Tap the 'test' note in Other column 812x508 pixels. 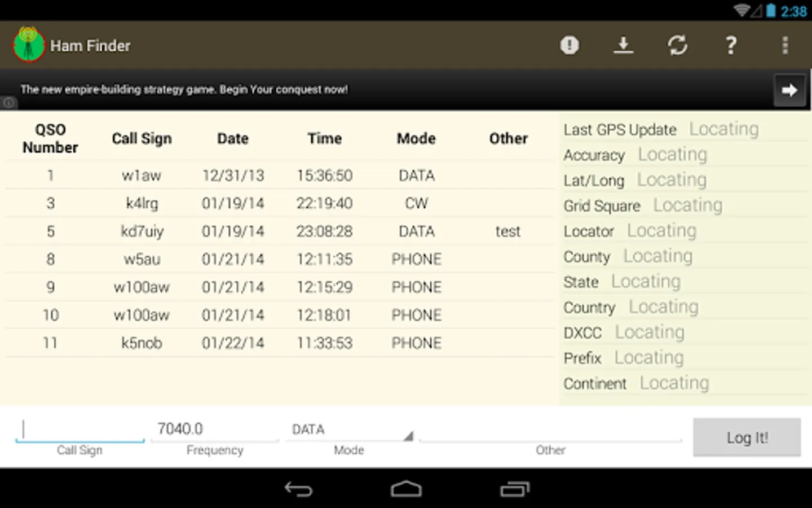pyautogui.click(x=508, y=231)
